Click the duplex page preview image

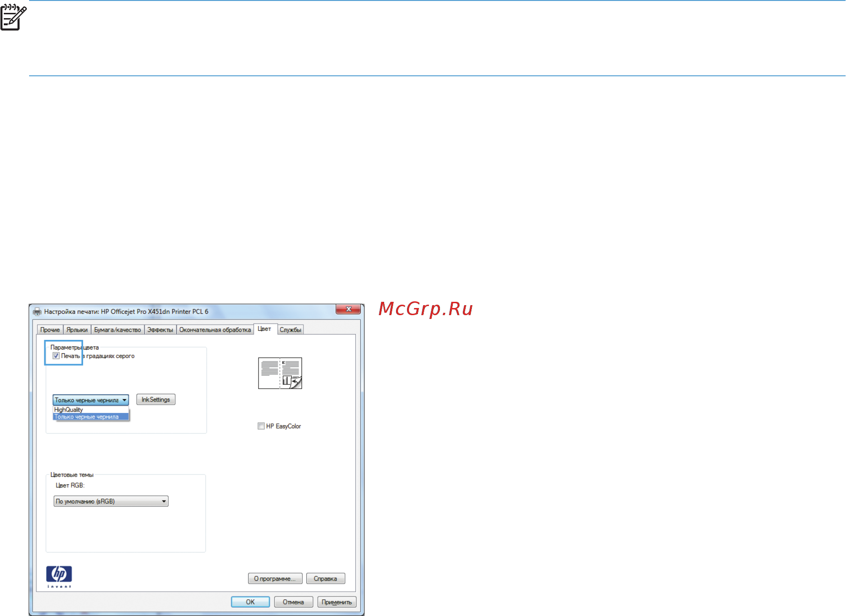coord(280,373)
